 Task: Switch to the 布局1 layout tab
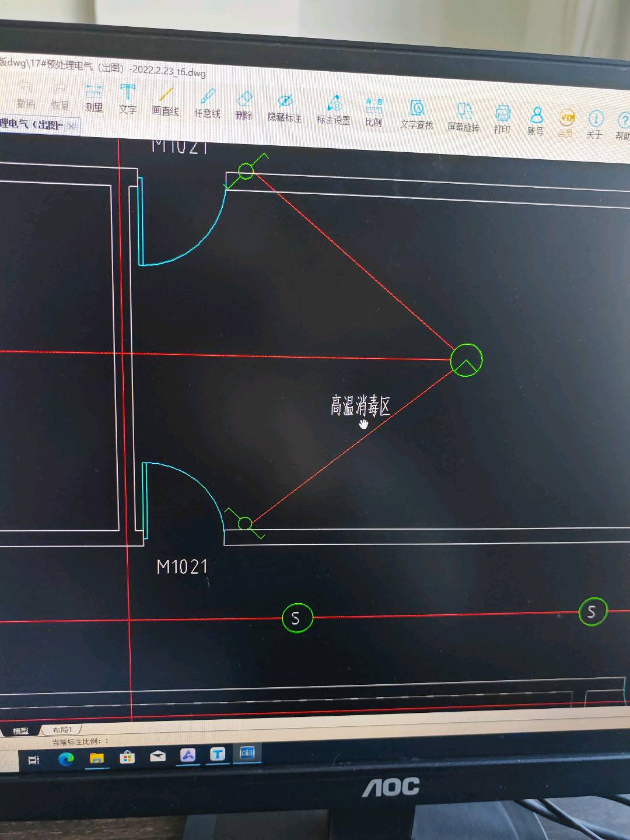[x=62, y=730]
